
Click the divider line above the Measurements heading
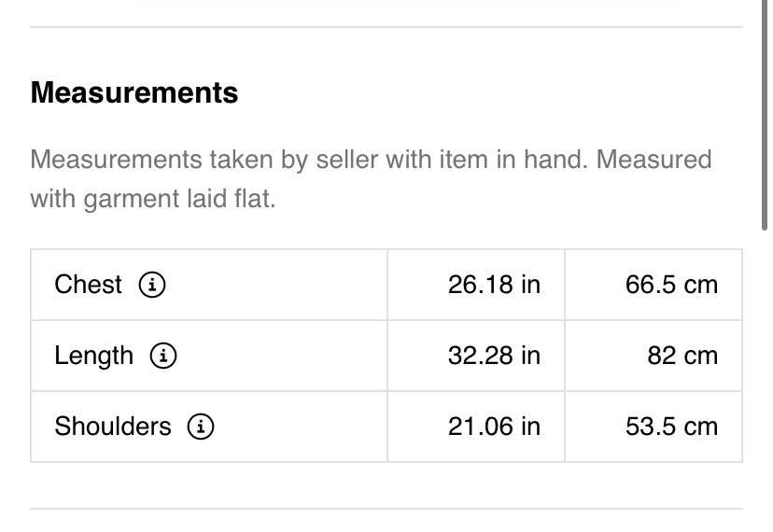click(x=386, y=27)
